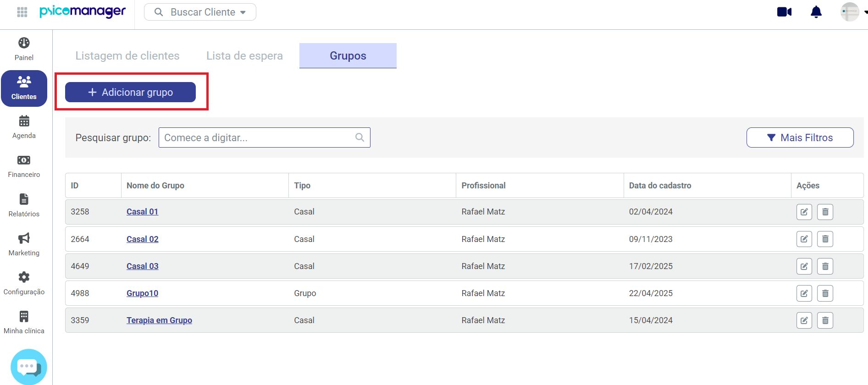Delete the Terapia em Grupo row

tap(825, 320)
